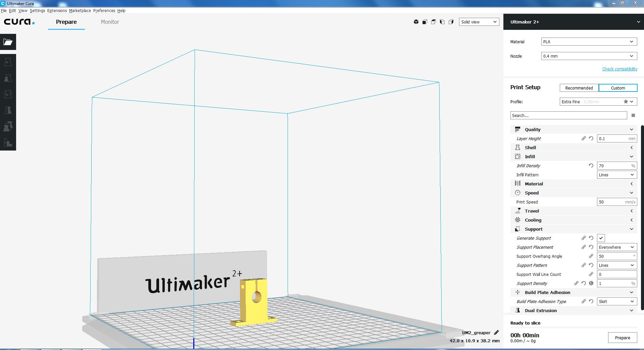Click the Open File folder icon
Screen dimensions: 644x350
(8, 42)
